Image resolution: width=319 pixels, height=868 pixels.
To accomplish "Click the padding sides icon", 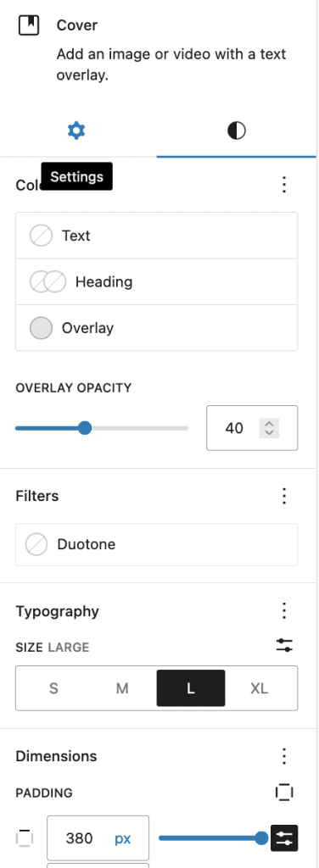I will click(x=284, y=793).
